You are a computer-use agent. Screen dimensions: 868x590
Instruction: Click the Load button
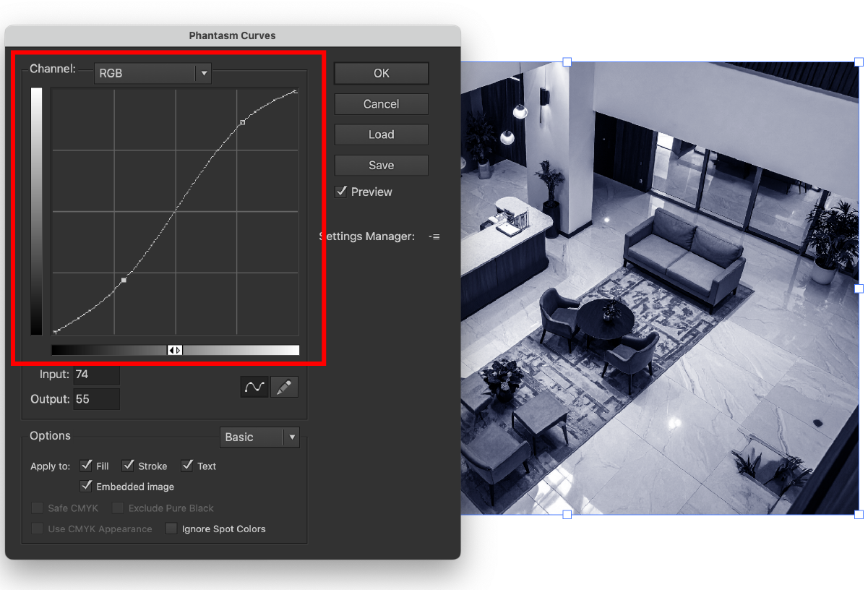click(x=381, y=134)
